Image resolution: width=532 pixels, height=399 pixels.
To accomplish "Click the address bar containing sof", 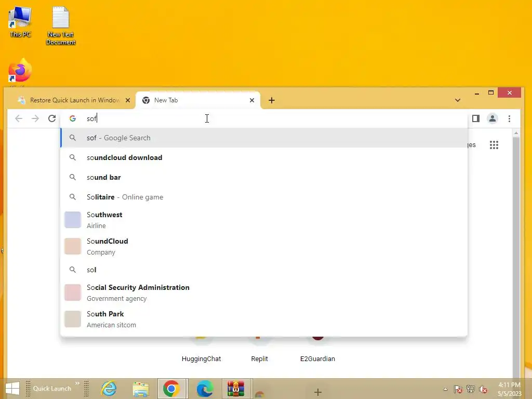I will [x=264, y=118].
